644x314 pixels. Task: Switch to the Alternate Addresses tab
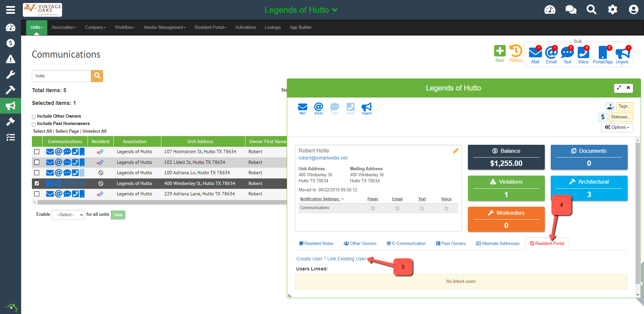(498, 244)
